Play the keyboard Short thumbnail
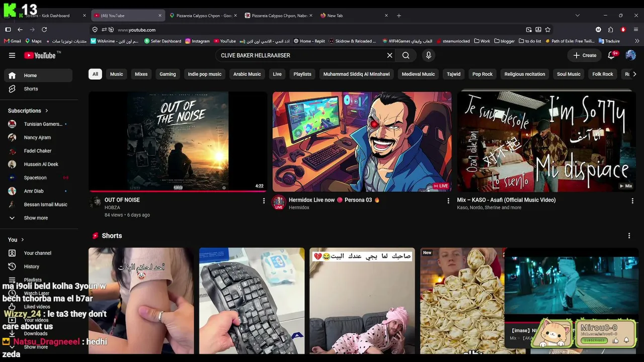The width and height of the screenshot is (644, 362). tap(252, 301)
